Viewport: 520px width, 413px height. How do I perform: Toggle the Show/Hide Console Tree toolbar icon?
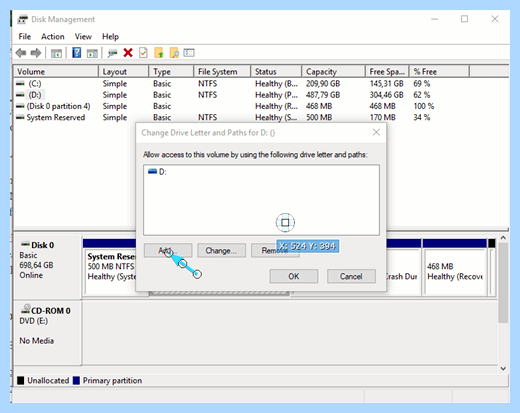click(56, 53)
